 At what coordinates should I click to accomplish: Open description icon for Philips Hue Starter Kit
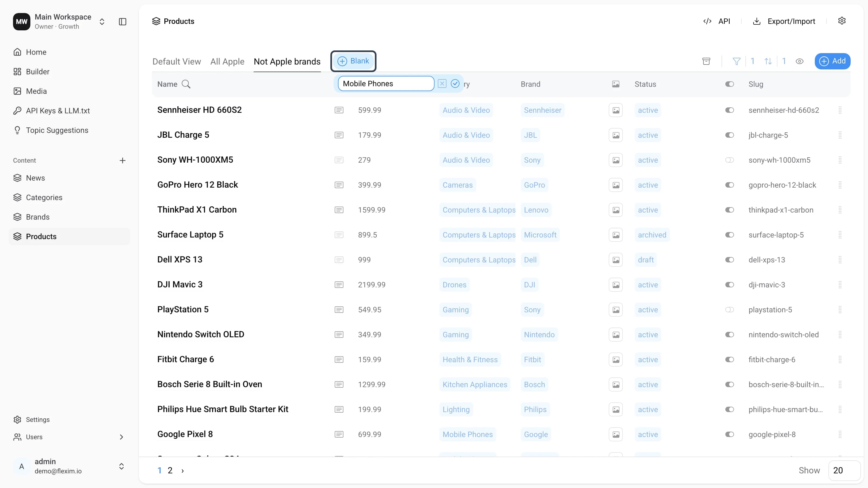[339, 409]
